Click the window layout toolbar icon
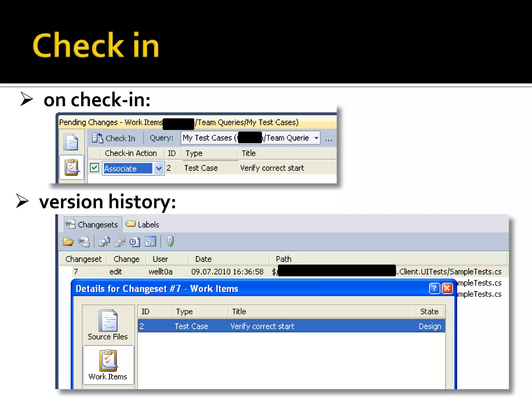Image resolution: width=532 pixels, height=399 pixels. point(150,242)
